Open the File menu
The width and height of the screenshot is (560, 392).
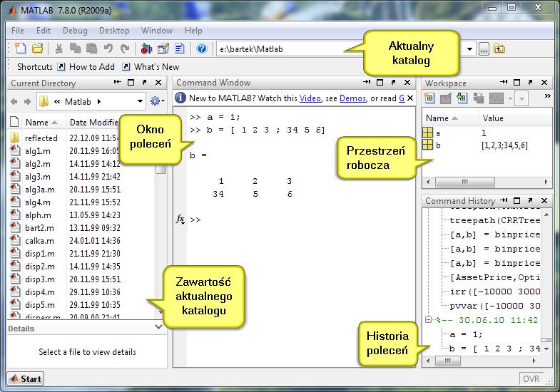[18, 31]
